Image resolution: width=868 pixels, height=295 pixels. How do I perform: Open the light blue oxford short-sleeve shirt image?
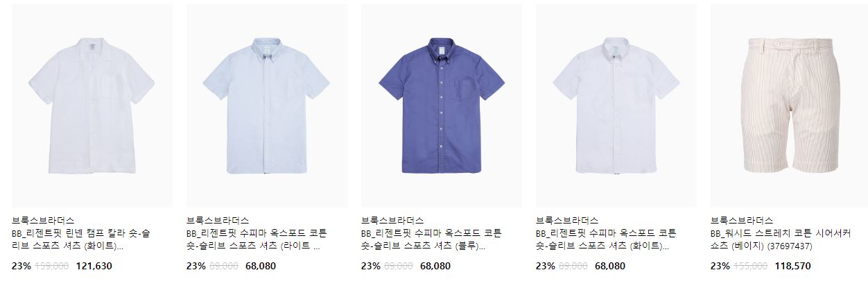click(267, 106)
